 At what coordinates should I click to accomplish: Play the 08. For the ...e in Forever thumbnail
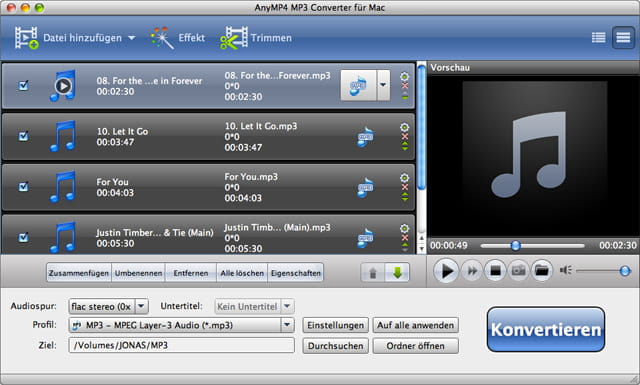[x=63, y=86]
